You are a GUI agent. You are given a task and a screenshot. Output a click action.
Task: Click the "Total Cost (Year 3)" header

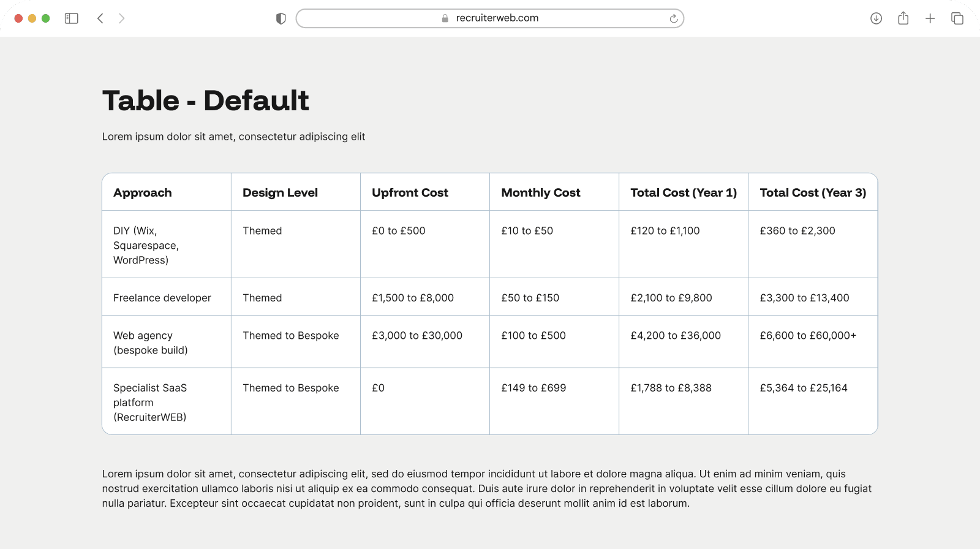pos(813,192)
